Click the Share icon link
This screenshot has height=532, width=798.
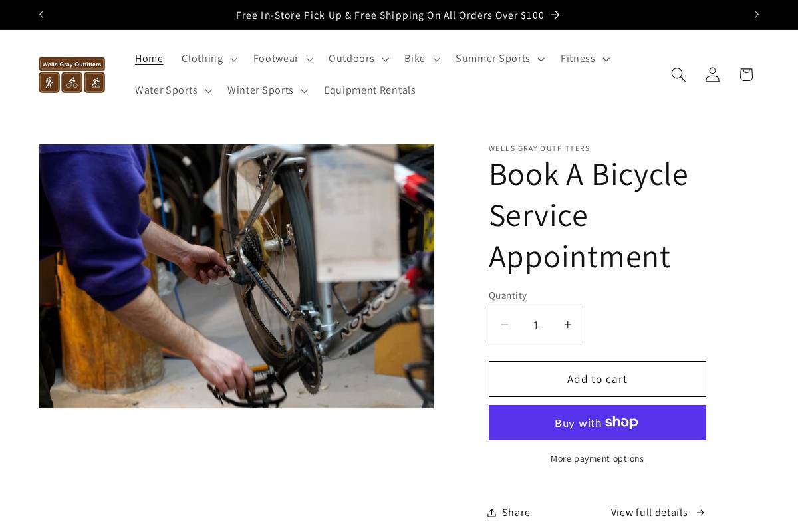509,512
